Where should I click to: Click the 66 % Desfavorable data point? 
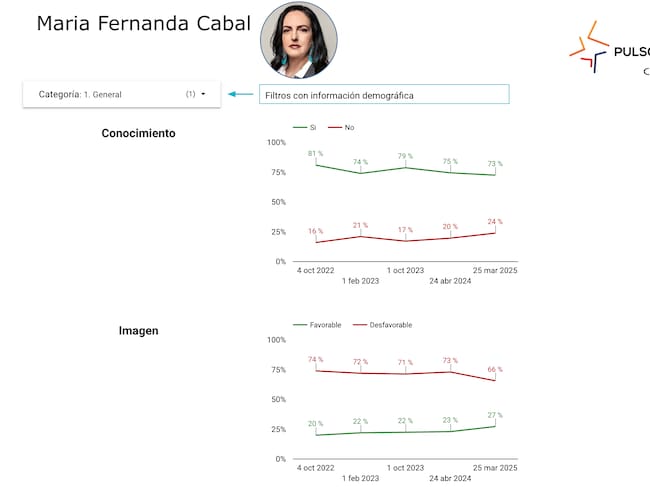point(495,380)
